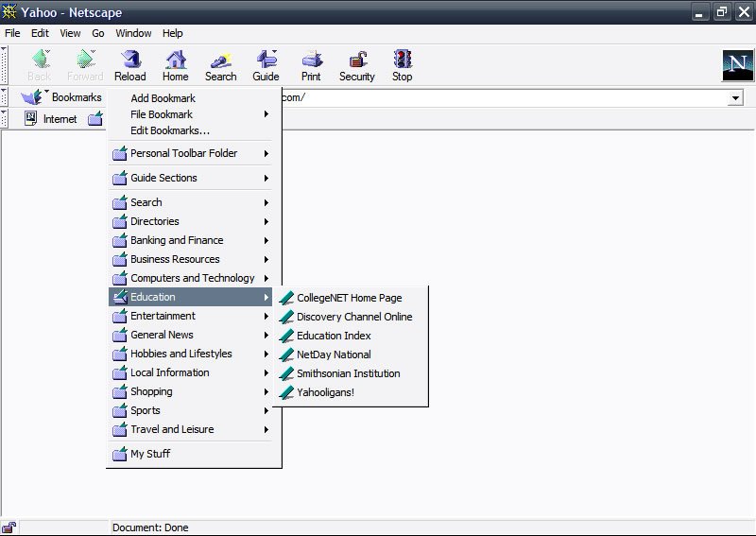Open the Go menu

click(98, 33)
